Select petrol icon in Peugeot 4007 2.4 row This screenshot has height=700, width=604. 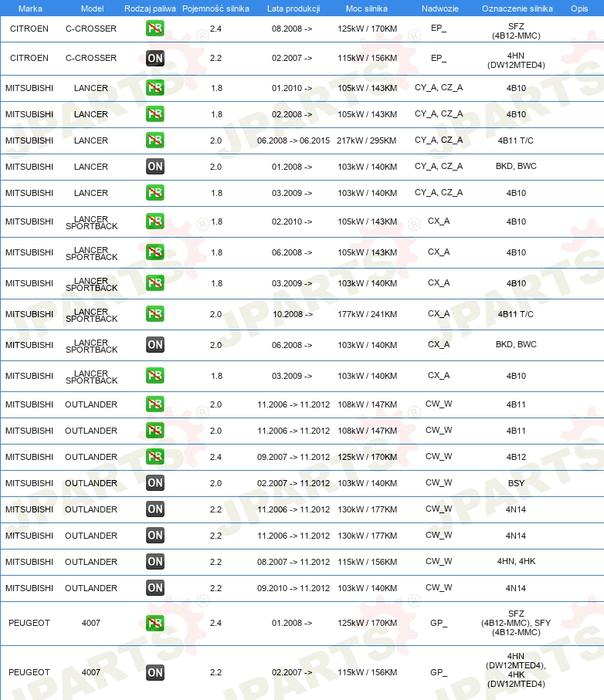155,623
